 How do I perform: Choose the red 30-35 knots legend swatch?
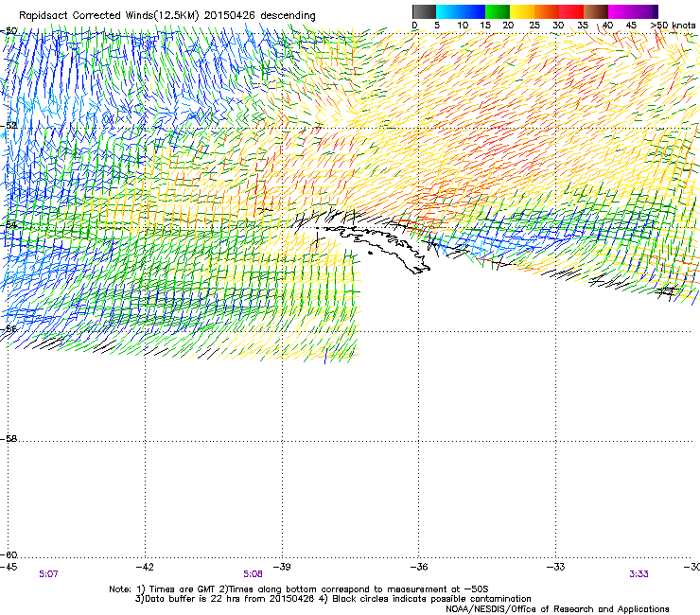(571, 11)
